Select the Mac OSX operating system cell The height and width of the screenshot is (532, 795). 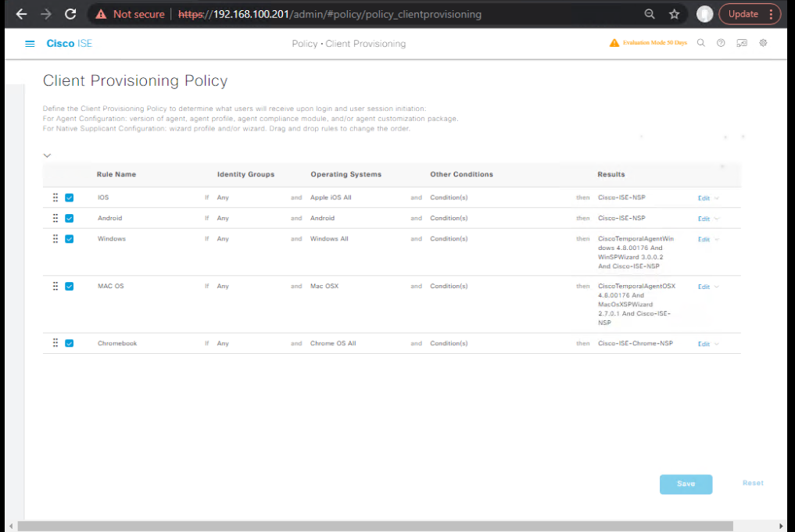[324, 286]
